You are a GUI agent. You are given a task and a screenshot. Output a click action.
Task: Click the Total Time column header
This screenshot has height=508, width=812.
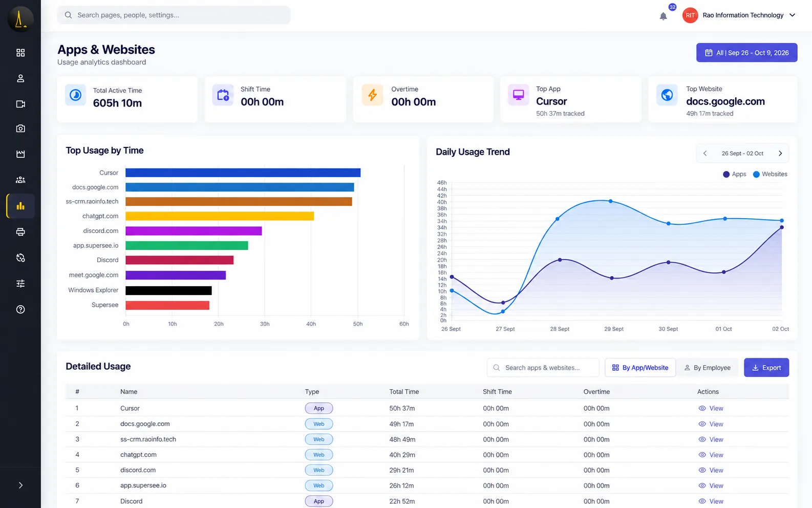coord(404,392)
